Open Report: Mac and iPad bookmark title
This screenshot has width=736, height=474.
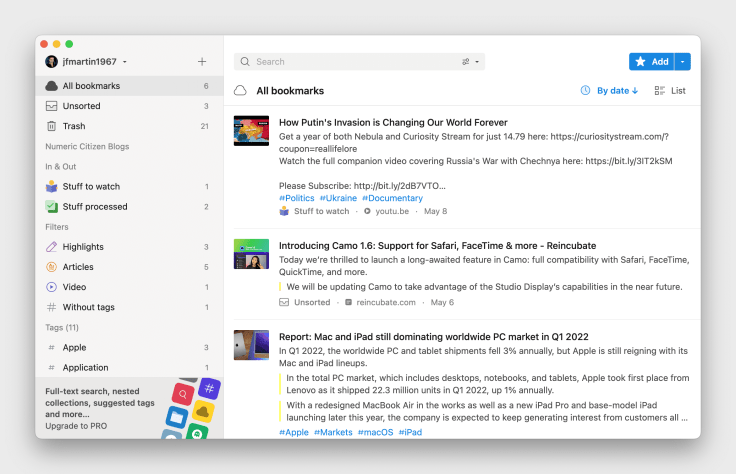click(434, 337)
